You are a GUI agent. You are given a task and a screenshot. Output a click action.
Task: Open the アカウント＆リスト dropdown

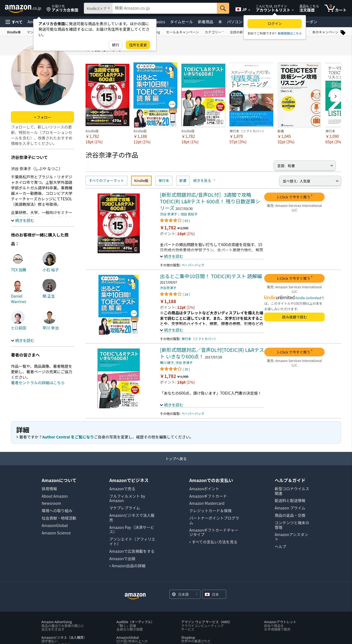(275, 8)
